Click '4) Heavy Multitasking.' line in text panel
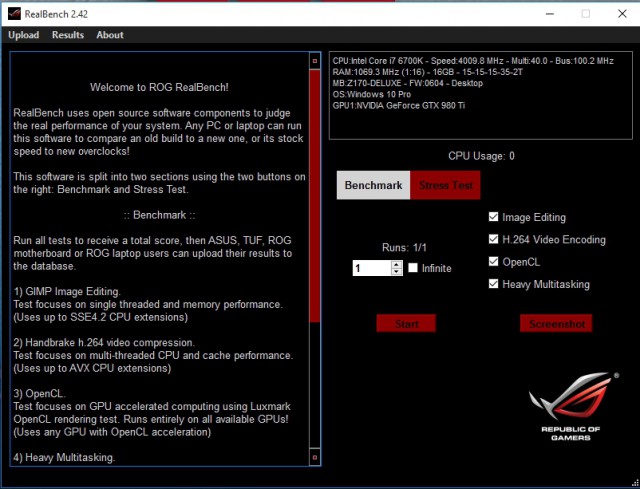The image size is (640, 489). tap(64, 457)
